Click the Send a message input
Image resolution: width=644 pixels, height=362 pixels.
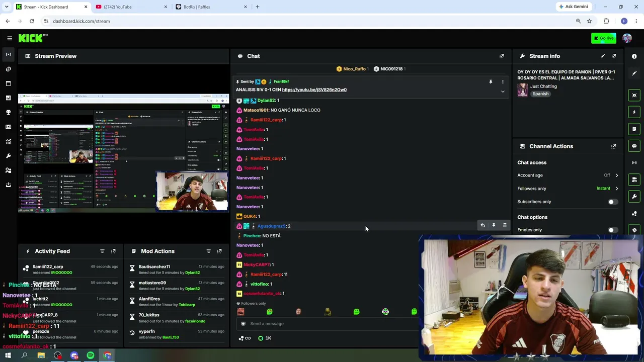coord(327,324)
